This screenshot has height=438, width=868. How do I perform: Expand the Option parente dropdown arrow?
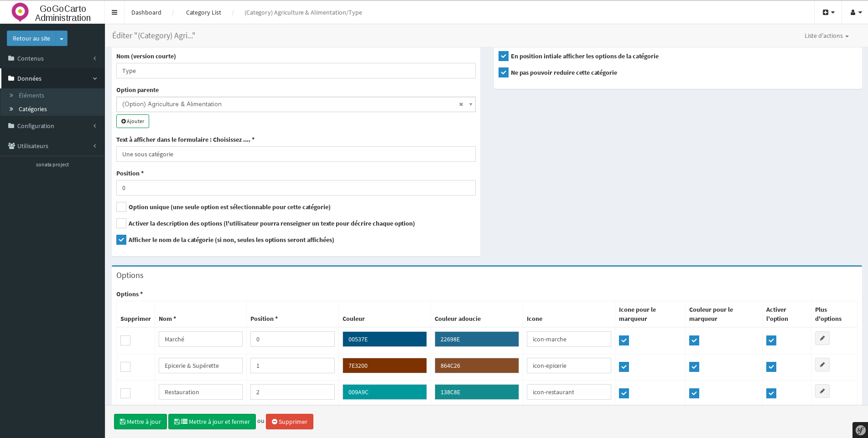click(x=470, y=104)
